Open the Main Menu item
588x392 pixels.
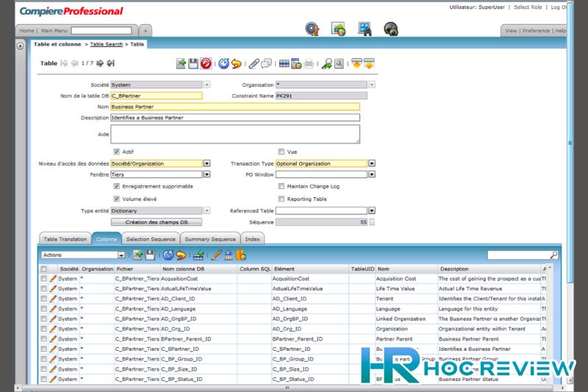(x=54, y=30)
